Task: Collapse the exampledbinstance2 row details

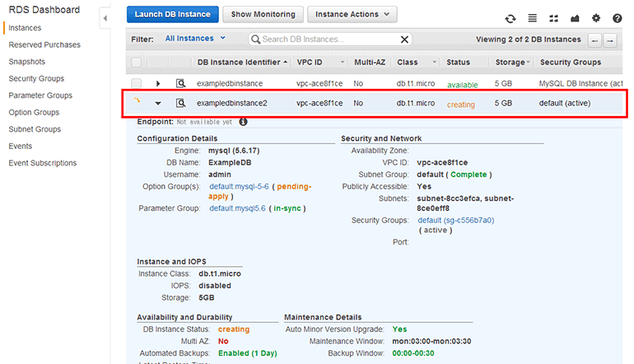Action: point(158,104)
